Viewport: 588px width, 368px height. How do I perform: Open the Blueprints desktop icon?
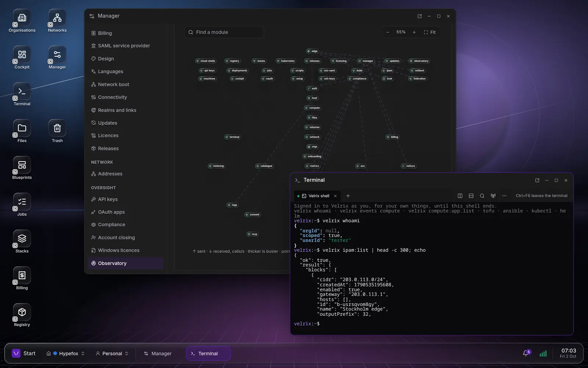coord(22,168)
